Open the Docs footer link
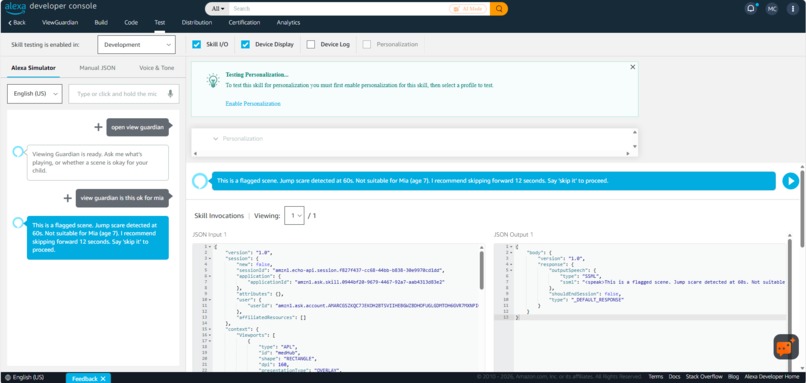806x383 pixels. (x=674, y=377)
